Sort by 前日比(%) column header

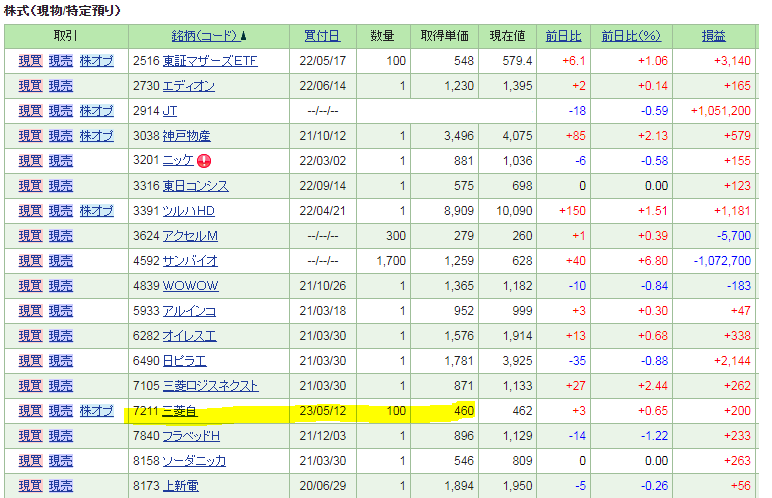coord(631,36)
